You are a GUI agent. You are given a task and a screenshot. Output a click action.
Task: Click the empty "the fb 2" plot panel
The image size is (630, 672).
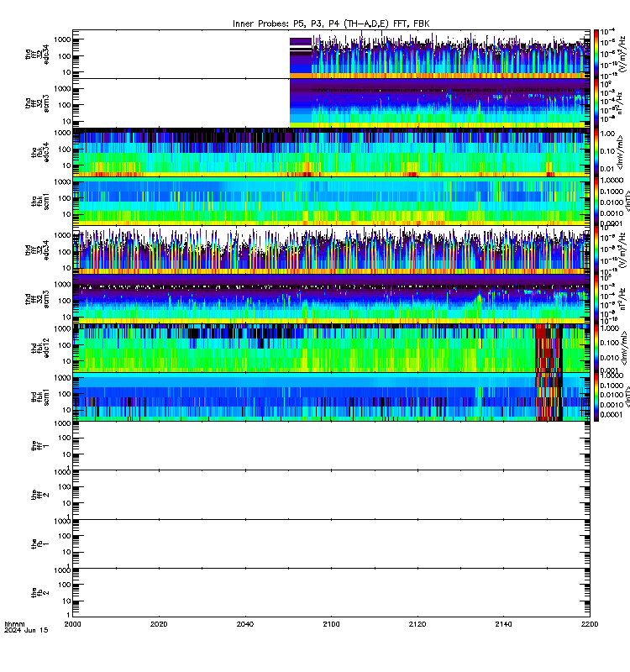331,593
